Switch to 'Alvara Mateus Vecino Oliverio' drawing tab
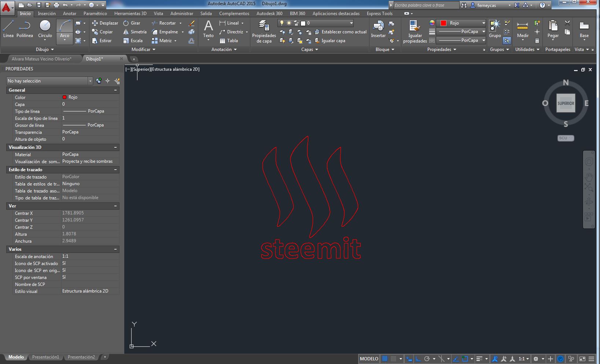 (x=41, y=59)
